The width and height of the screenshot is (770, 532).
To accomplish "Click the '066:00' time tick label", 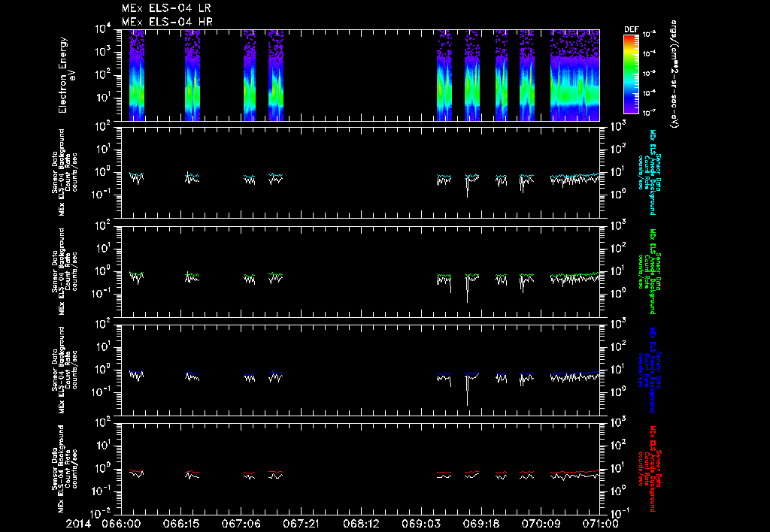I will (x=121, y=524).
